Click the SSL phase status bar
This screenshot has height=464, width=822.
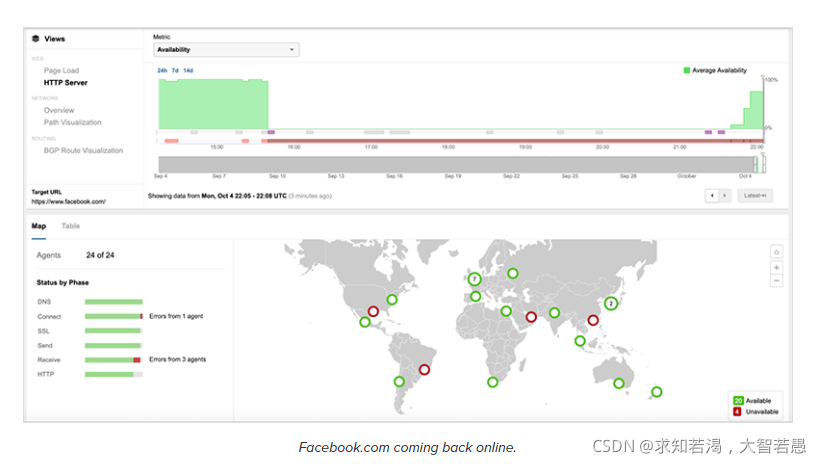coord(113,331)
